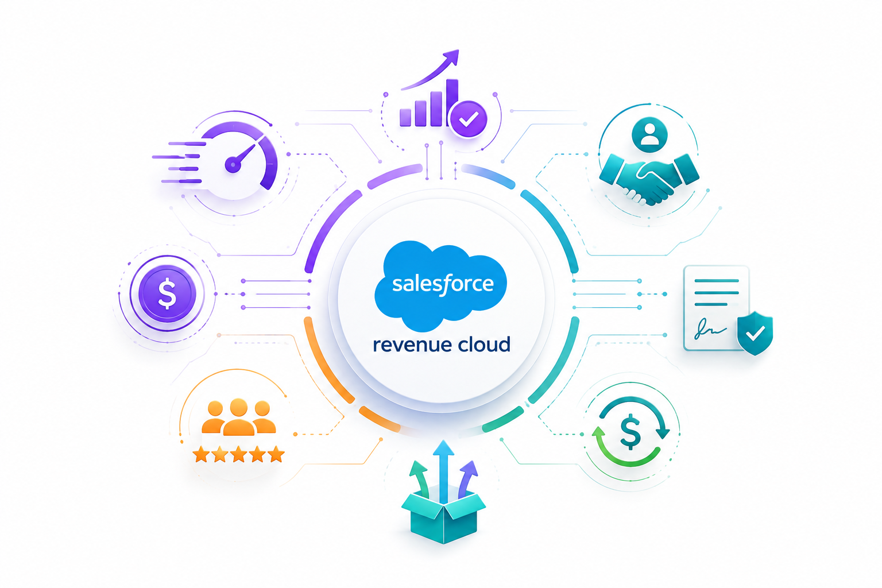The image size is (882, 588).
Task: Click the purple checkmark badge on chart
Action: (x=469, y=119)
